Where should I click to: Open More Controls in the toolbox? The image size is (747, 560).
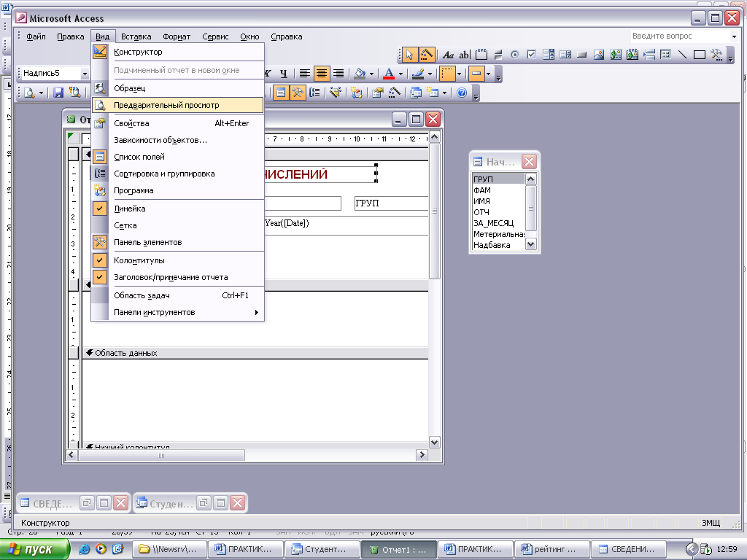[x=716, y=55]
